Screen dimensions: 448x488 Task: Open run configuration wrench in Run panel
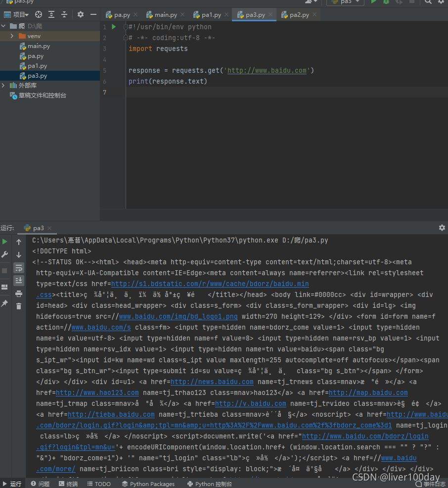pos(4,255)
